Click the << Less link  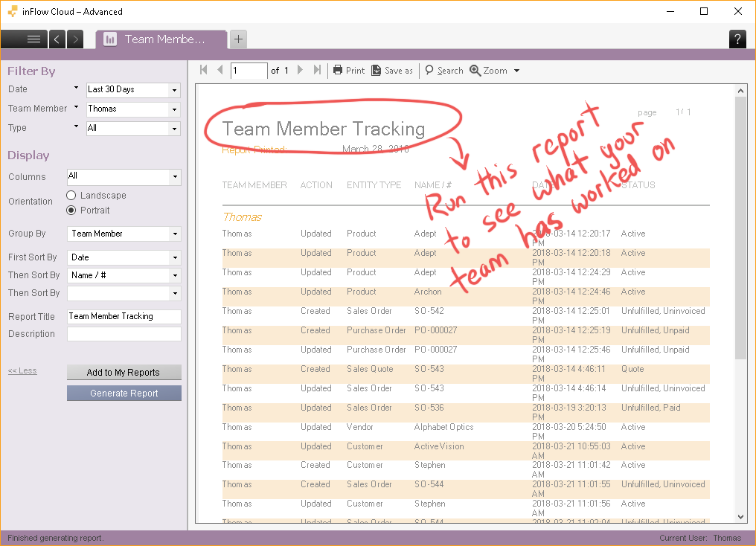(x=22, y=370)
